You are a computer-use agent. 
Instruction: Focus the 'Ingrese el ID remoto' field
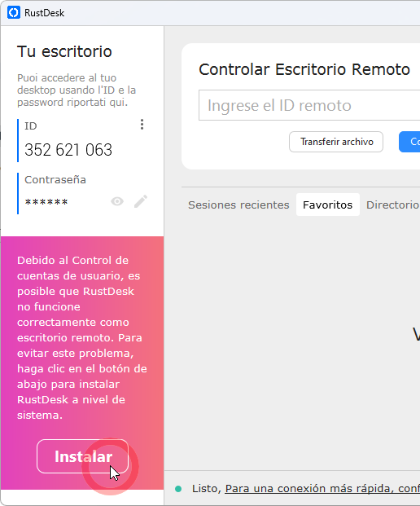(x=309, y=105)
